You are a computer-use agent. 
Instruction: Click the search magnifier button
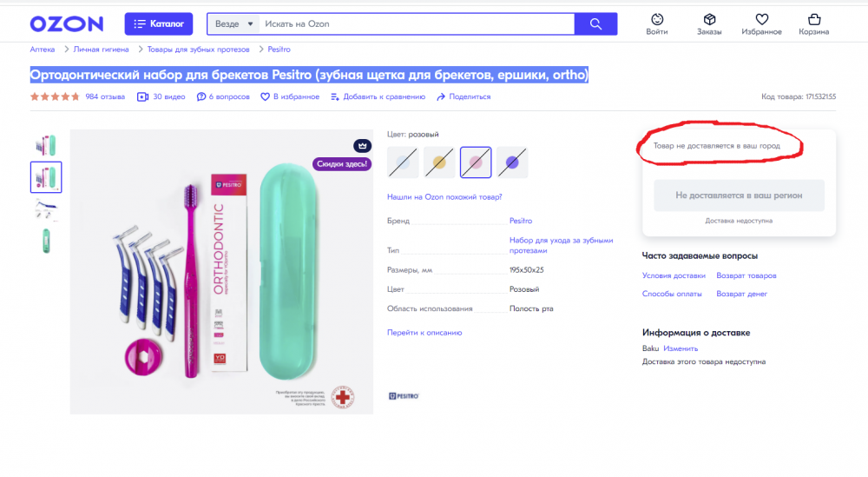pyautogui.click(x=595, y=23)
